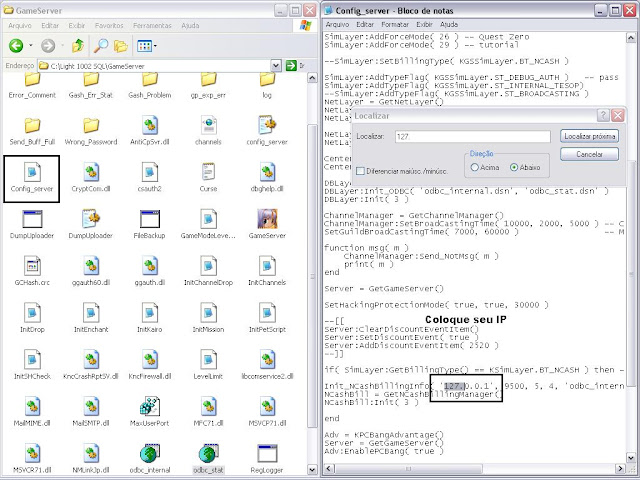Click explorer scrollbar up arrow

click(312, 78)
